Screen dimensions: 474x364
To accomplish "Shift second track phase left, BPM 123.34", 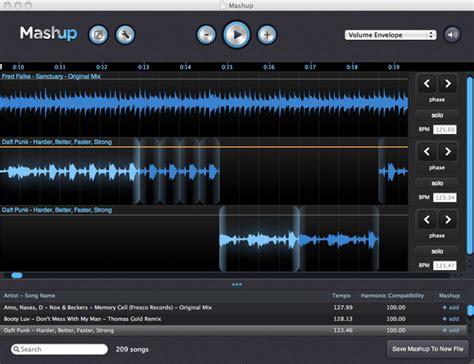I will click(427, 152).
